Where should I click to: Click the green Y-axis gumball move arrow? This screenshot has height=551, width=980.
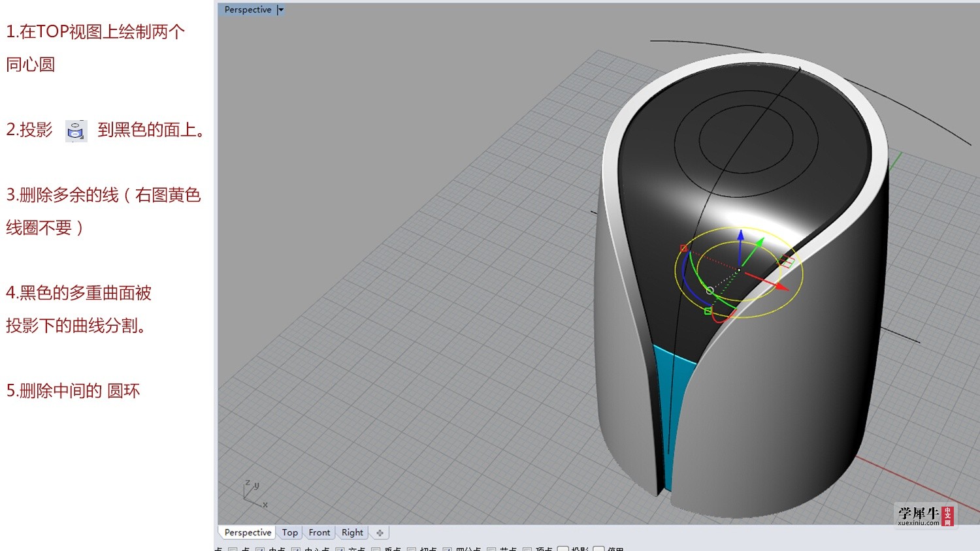pyautogui.click(x=758, y=245)
